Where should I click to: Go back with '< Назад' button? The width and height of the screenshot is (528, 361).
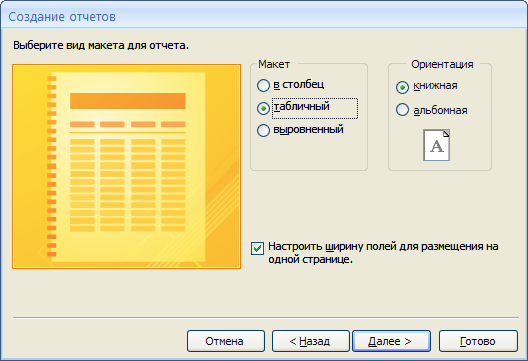310,341
